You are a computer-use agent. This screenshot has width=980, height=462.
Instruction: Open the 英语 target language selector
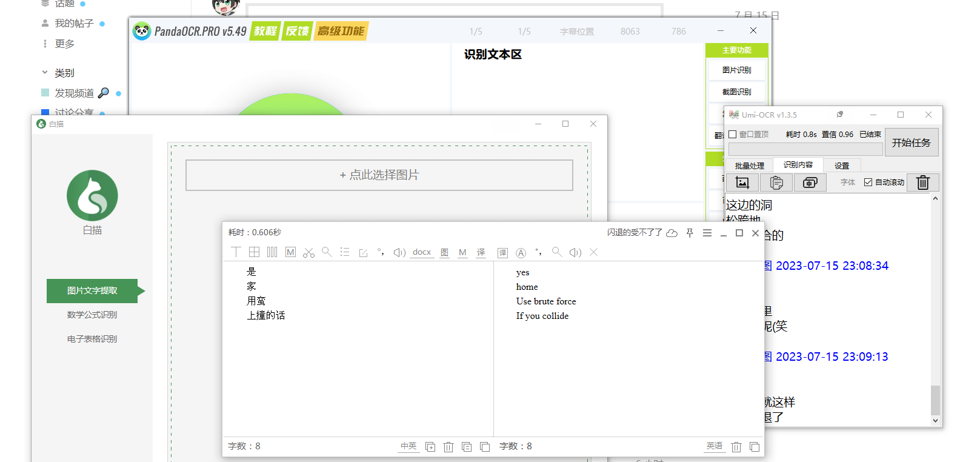714,446
